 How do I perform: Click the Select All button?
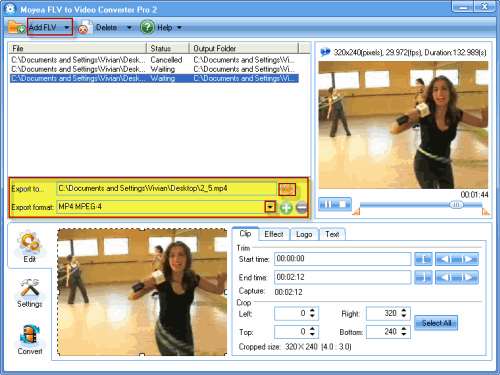pos(436,323)
